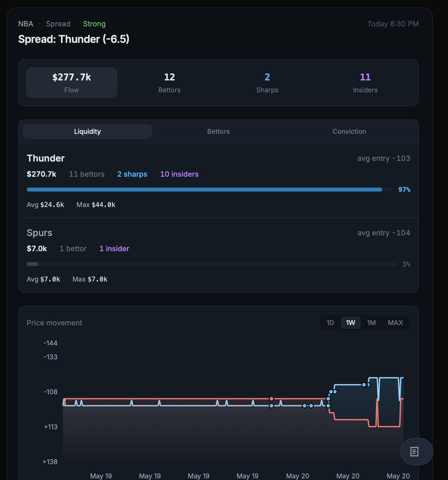Set price chart range to 1D
Screen dimensions: 448x480
point(330,323)
